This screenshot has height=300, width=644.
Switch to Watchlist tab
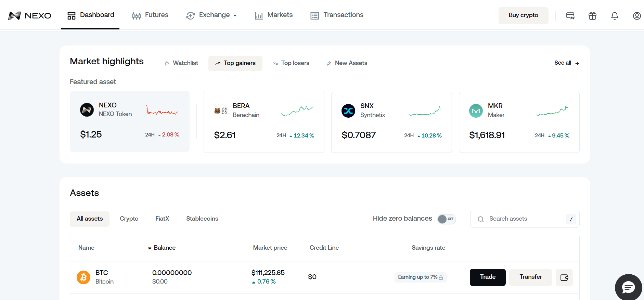coord(181,63)
